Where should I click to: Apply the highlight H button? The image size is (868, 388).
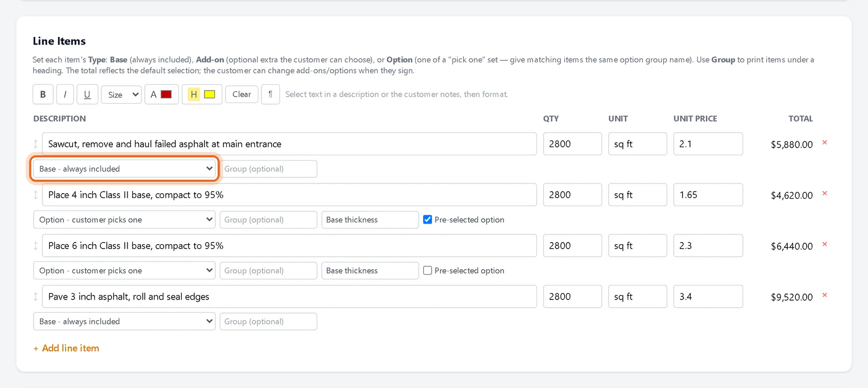(x=194, y=94)
